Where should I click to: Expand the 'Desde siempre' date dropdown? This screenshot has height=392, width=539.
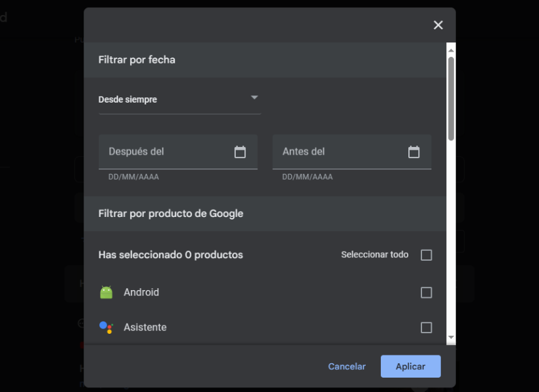pyautogui.click(x=179, y=99)
